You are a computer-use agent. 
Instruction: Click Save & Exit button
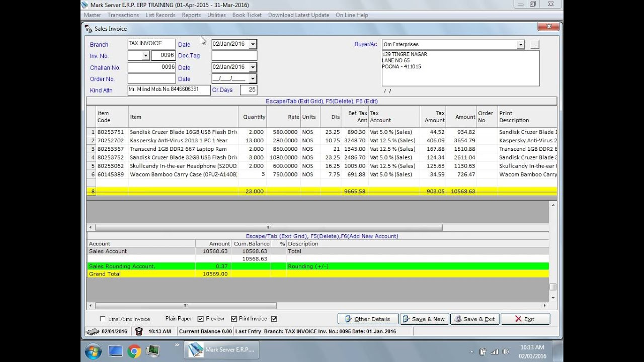(x=475, y=319)
